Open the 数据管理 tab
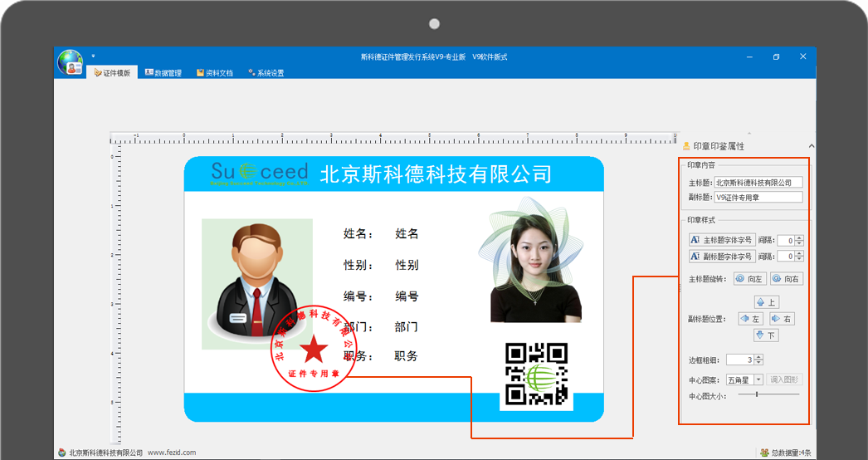Viewport: 868px width, 460px height. click(x=163, y=72)
